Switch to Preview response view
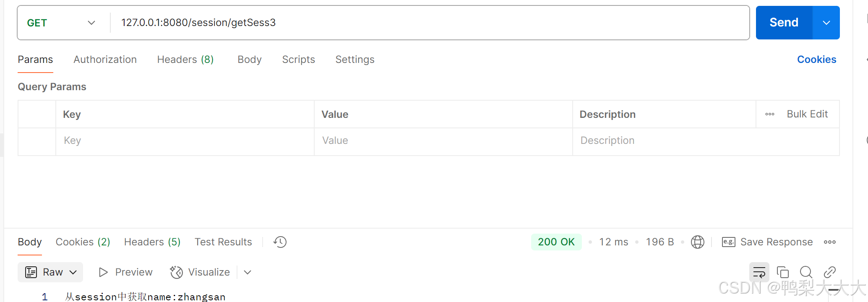 pos(125,272)
